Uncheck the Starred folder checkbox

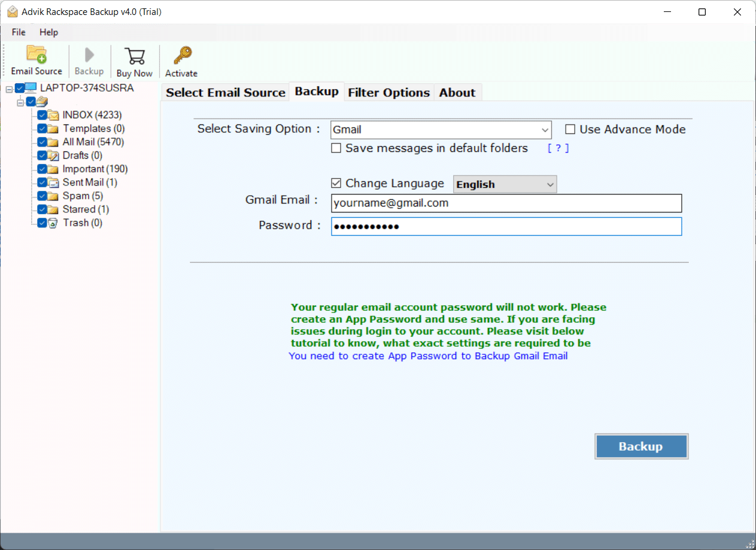point(42,209)
